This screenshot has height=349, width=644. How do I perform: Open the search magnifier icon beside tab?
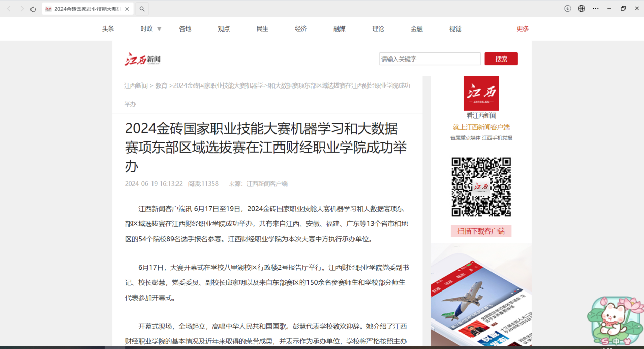[x=142, y=9]
